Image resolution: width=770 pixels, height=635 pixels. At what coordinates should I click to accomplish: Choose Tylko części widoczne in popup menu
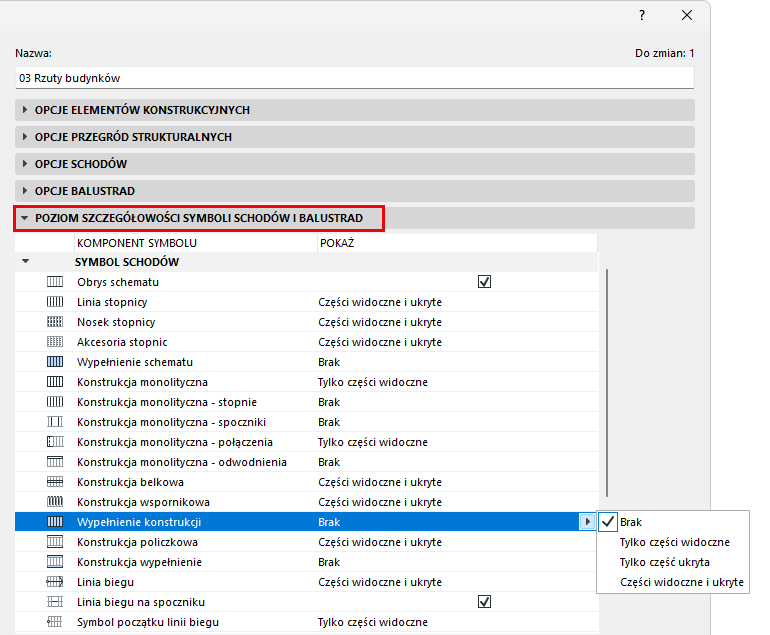click(674, 542)
